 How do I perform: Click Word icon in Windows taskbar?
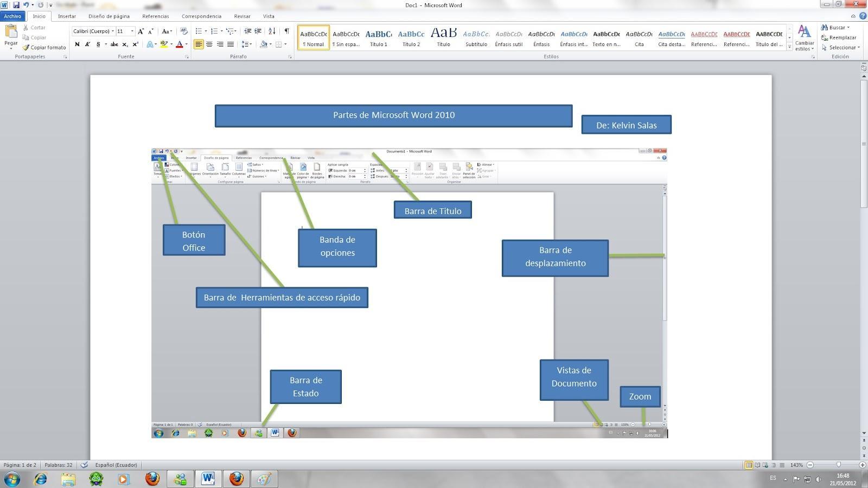click(x=208, y=479)
